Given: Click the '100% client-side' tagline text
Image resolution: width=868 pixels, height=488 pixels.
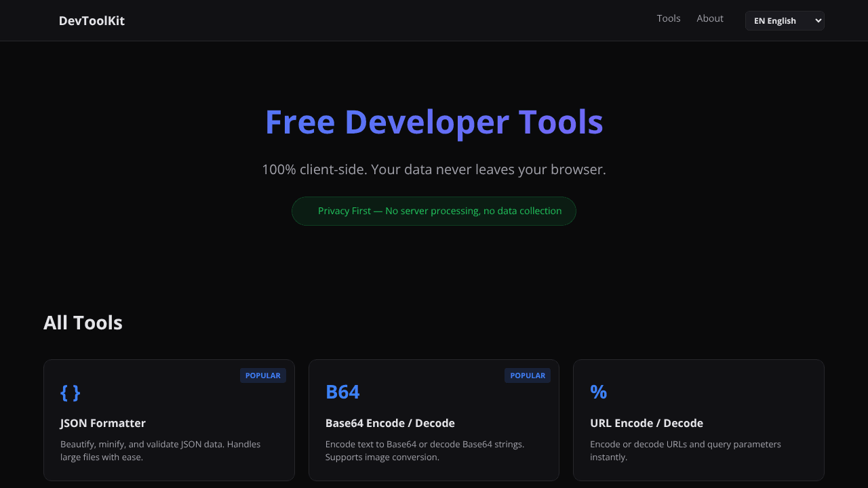Looking at the screenshot, I should [x=434, y=169].
